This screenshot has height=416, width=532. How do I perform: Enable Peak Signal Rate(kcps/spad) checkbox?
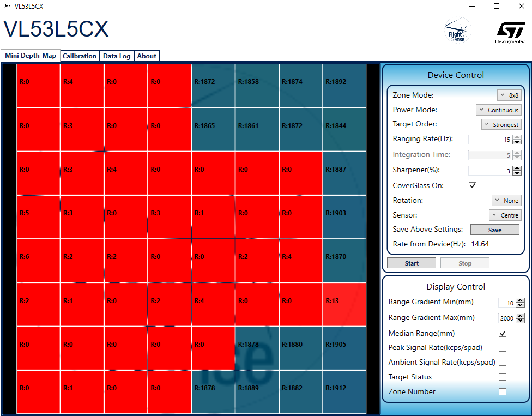[503, 348]
